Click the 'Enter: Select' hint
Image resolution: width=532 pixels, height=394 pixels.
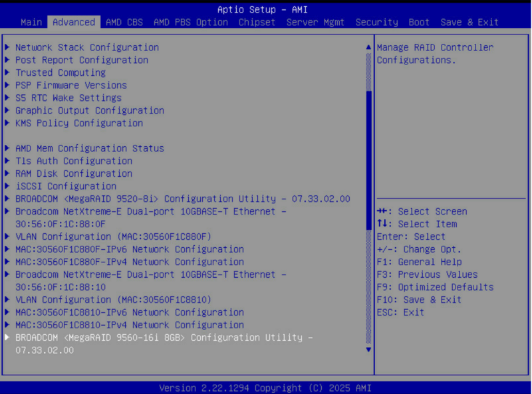[x=411, y=237]
